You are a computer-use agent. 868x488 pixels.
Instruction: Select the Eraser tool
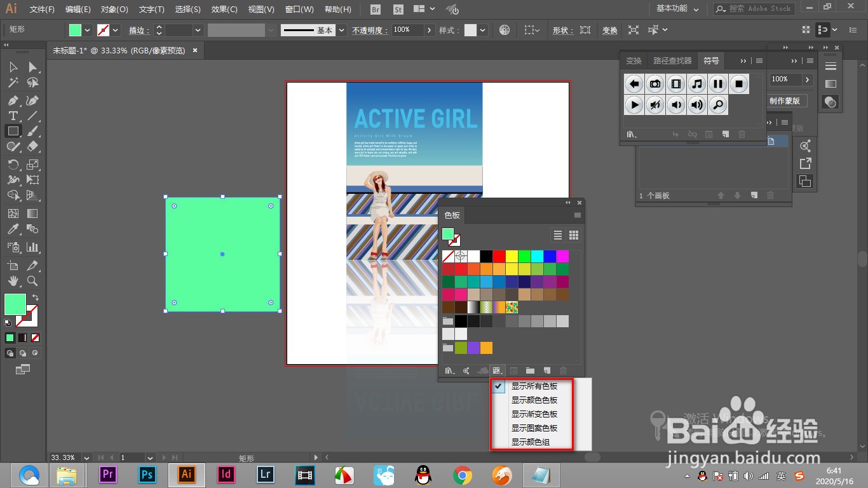(32, 146)
